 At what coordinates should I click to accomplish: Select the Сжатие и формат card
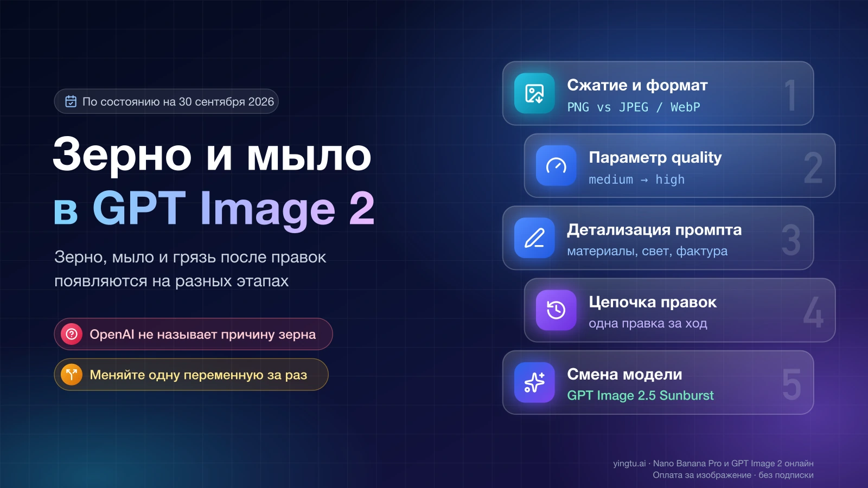point(658,93)
